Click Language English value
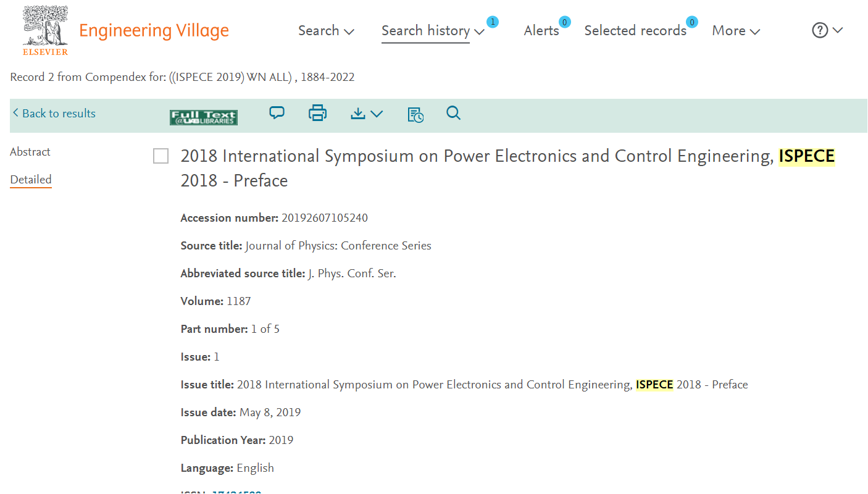The image size is (868, 494). click(x=256, y=468)
